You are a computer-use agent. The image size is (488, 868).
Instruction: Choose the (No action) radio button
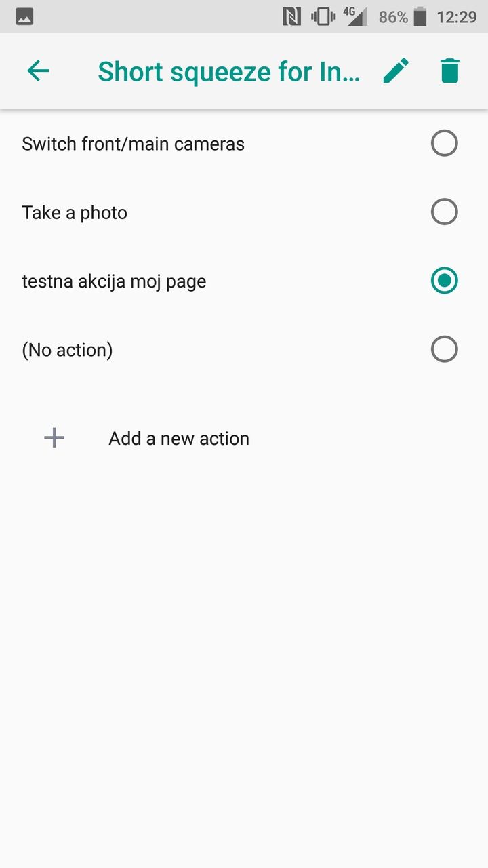pyautogui.click(x=444, y=350)
